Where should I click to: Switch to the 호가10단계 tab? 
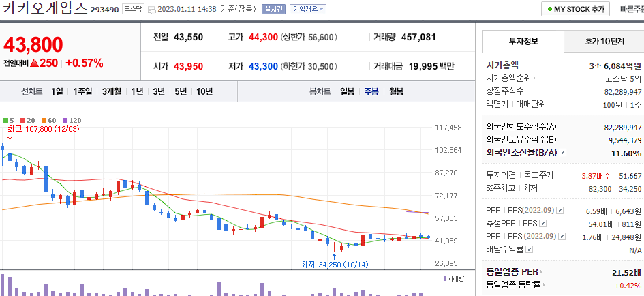point(604,41)
